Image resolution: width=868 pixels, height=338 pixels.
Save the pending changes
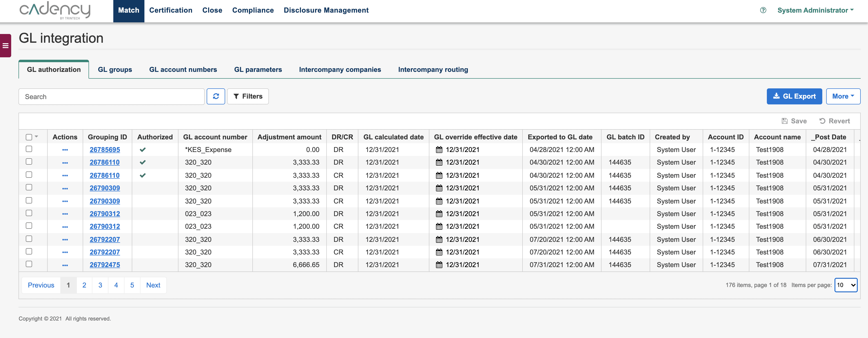(x=794, y=121)
